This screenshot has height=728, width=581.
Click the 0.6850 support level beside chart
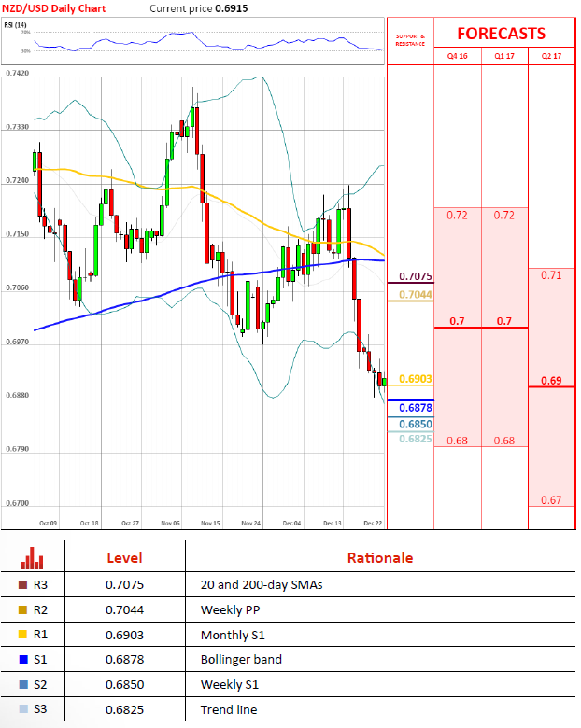(416, 424)
